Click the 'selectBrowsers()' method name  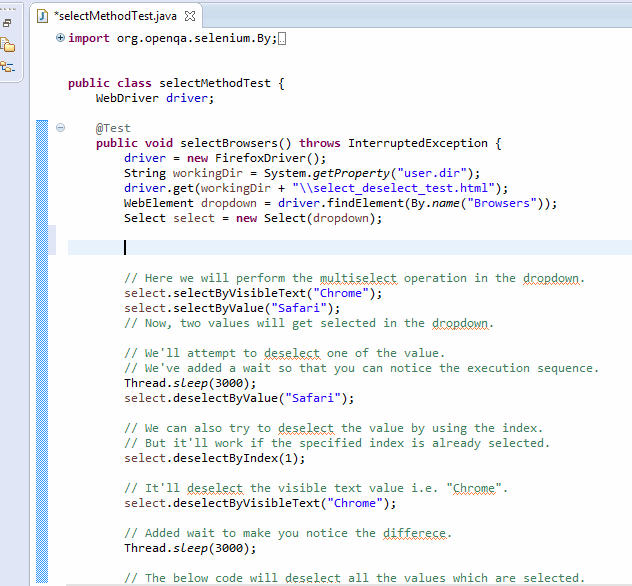click(236, 143)
